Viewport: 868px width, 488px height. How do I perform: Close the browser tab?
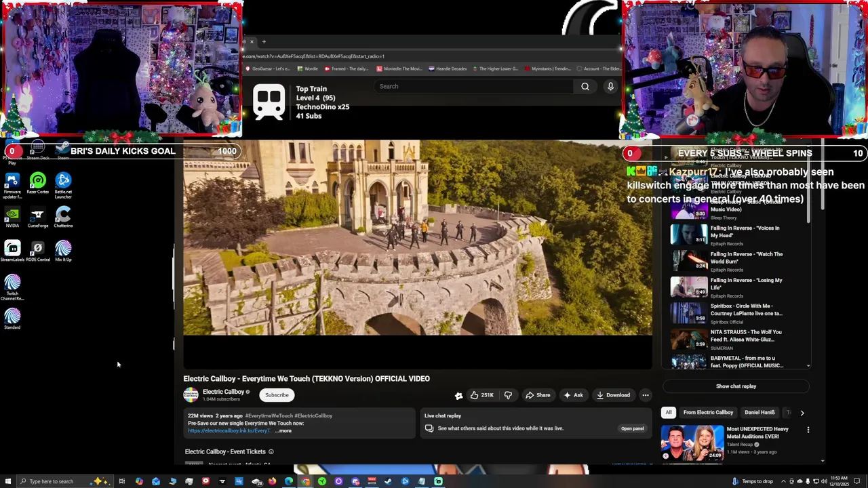(x=252, y=42)
